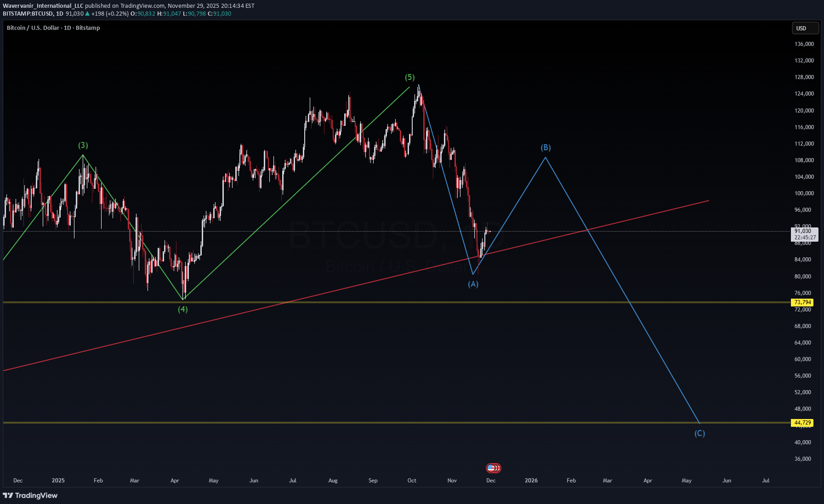The height and width of the screenshot is (504, 824).
Task: Open the USD currency selector
Action: (804, 28)
